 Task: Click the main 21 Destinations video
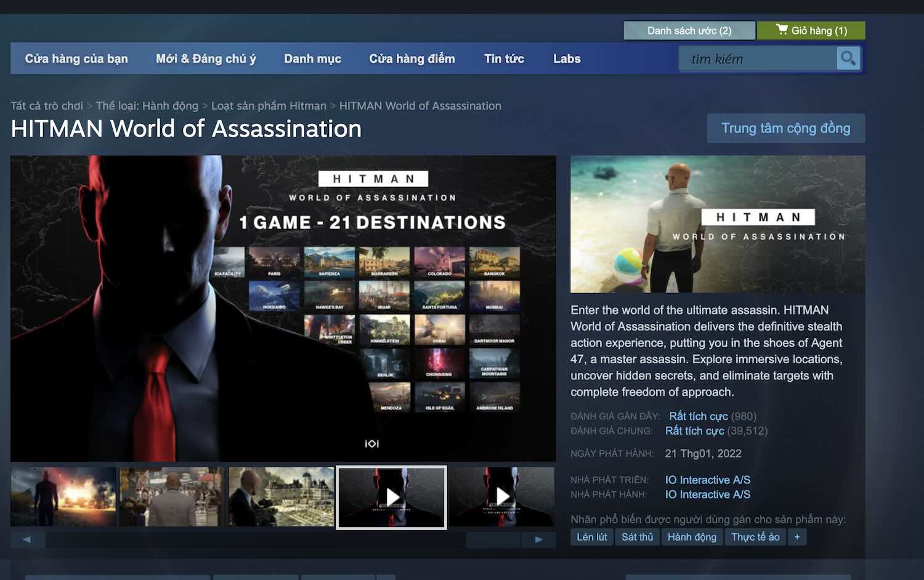pyautogui.click(x=283, y=308)
